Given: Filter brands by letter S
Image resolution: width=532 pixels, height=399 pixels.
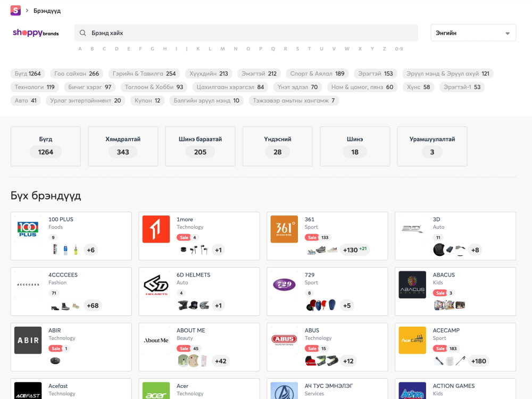Looking at the screenshot, I should click(297, 49).
